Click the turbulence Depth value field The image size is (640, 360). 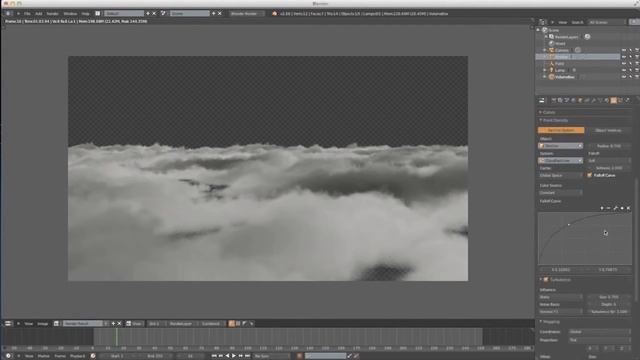(x=609, y=304)
